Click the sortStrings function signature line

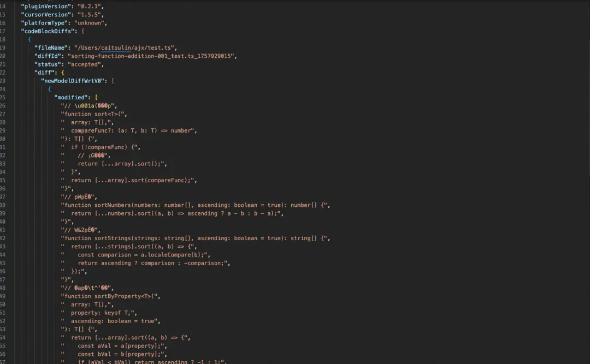point(194,238)
